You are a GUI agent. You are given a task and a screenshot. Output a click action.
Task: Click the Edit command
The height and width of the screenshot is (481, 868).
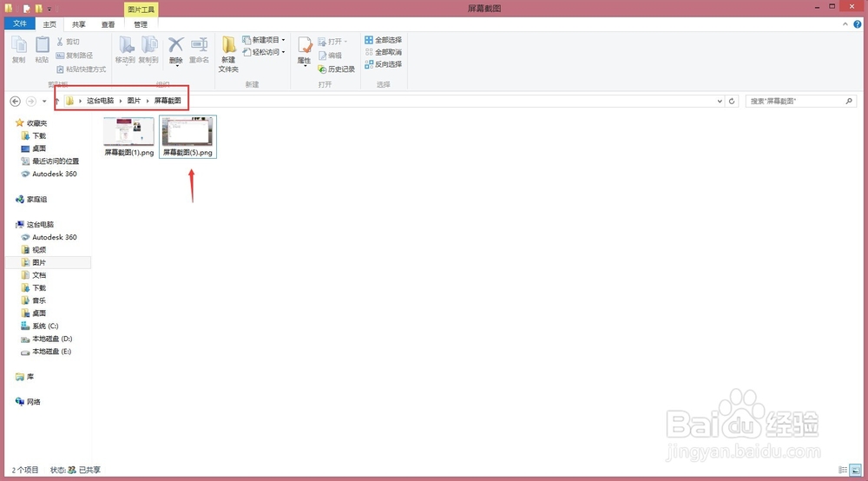[x=330, y=56]
